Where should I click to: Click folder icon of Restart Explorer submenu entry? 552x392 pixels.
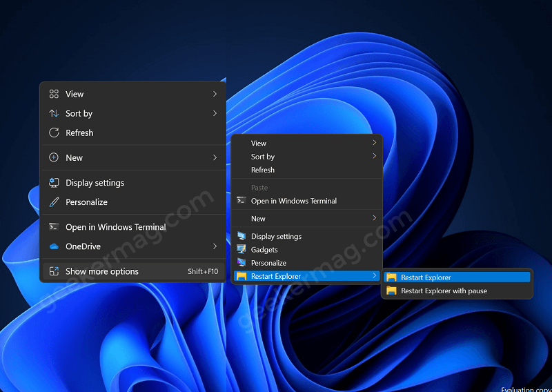[391, 277]
